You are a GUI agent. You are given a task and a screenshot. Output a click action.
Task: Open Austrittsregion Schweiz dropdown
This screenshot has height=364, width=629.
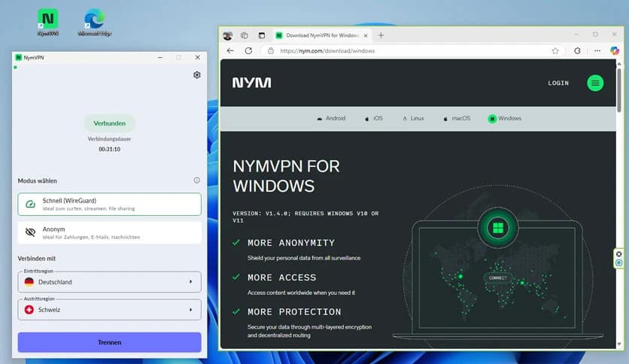coord(110,310)
